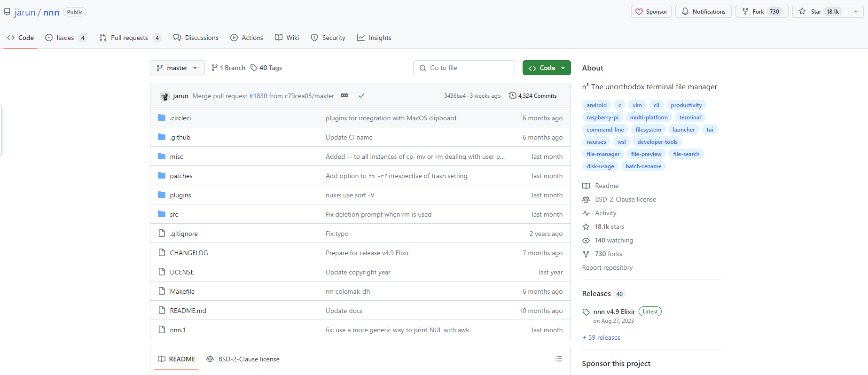Expand the green Code dropdown button
Screen dimensions: 868x375
click(x=547, y=68)
